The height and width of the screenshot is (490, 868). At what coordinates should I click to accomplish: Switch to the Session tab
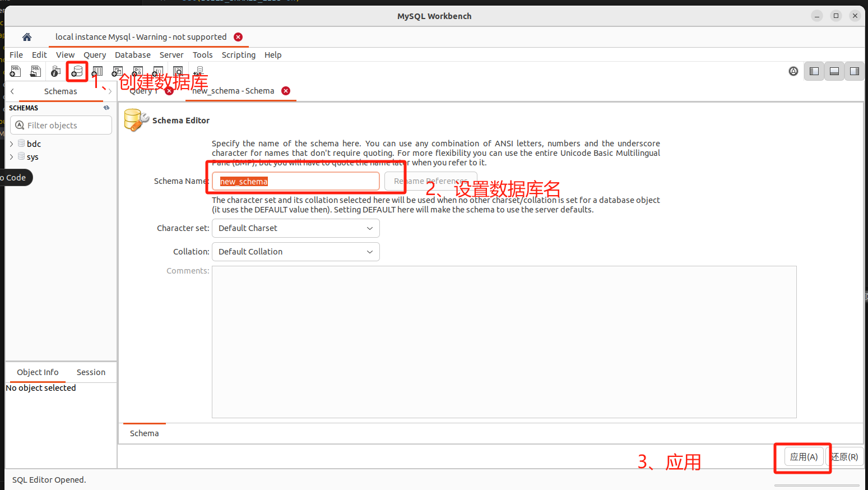tap(91, 372)
